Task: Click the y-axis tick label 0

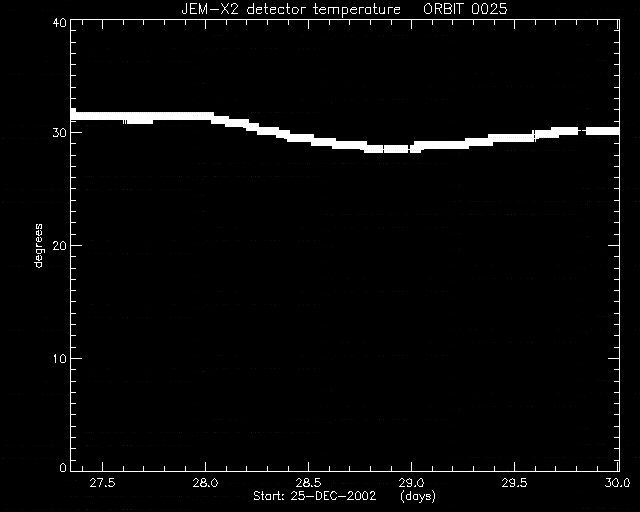Action: [63, 467]
